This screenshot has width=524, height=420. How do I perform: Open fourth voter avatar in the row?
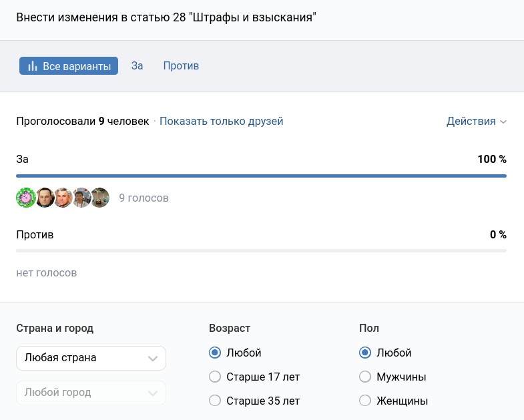(81, 198)
